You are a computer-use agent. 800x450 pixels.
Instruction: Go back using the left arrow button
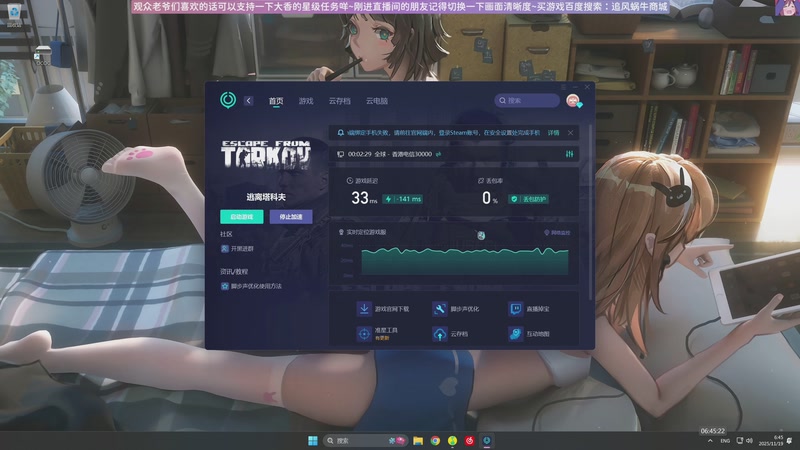point(248,101)
